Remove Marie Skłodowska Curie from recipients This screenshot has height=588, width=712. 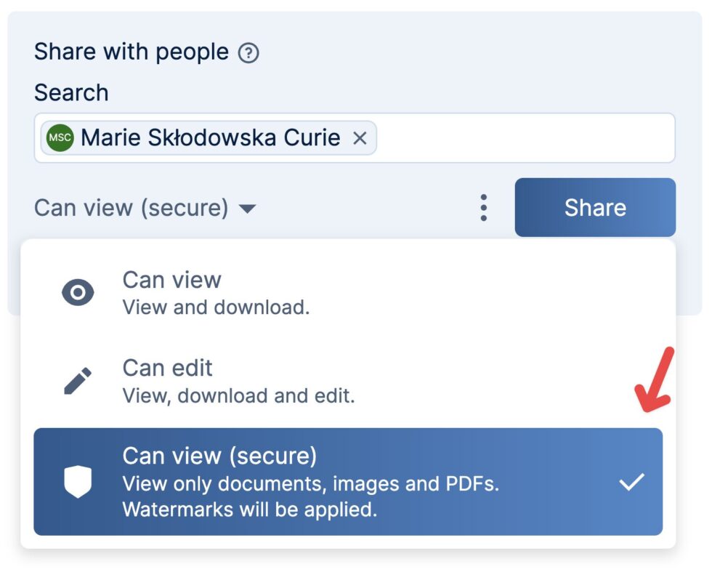point(361,138)
